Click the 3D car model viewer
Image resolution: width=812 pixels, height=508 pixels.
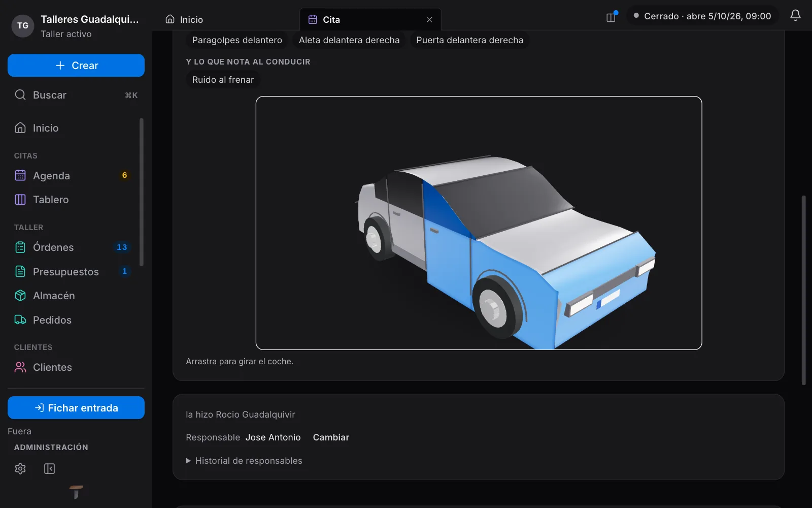(479, 223)
